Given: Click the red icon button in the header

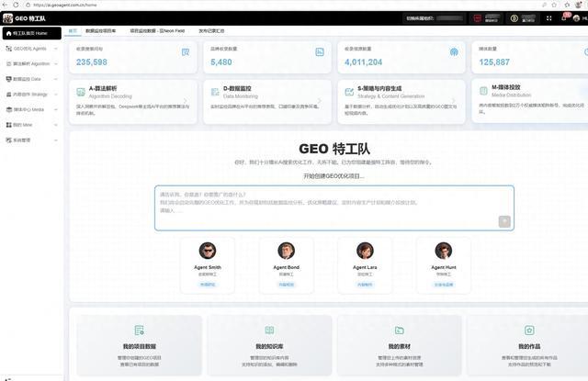Looking at the screenshot, I should pos(478,18).
